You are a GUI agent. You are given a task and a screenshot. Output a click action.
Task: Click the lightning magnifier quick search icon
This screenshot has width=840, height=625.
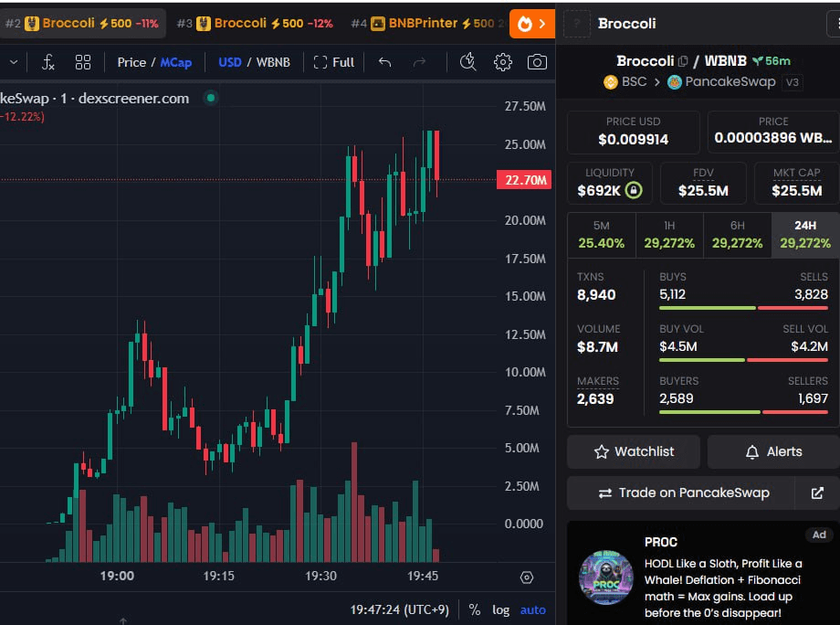(x=467, y=62)
